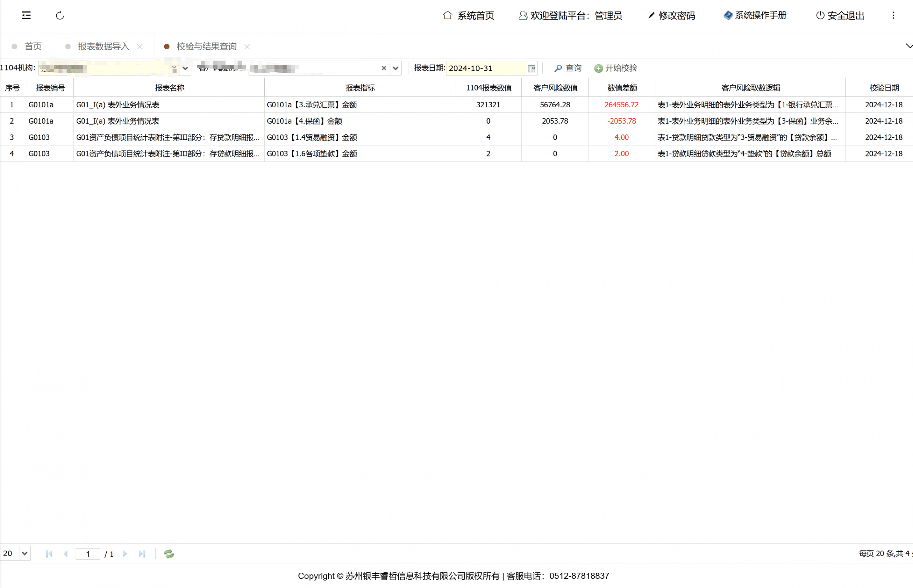The image size is (913, 588).
Task: Go to the next page
Action: 125,554
